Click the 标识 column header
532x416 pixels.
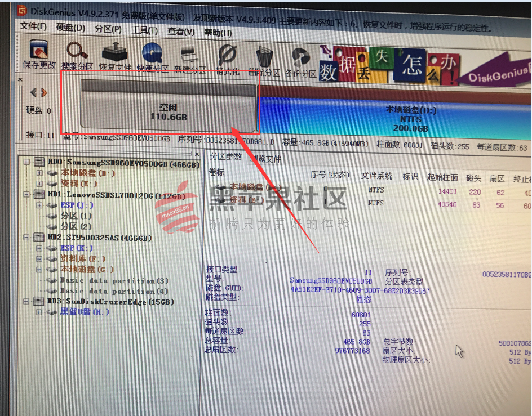tap(410, 176)
